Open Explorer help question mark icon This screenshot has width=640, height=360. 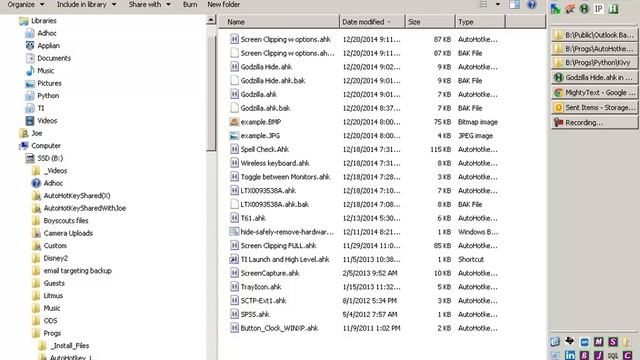pyautogui.click(x=531, y=4)
